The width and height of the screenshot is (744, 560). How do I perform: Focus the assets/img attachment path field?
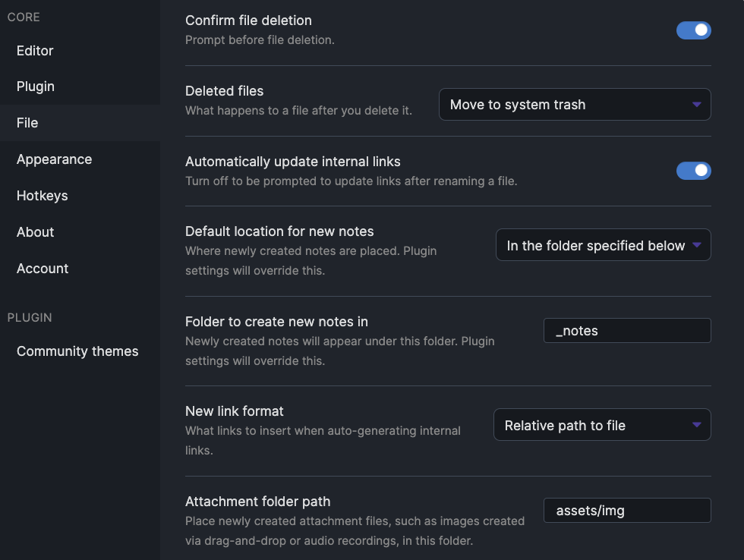[627, 511]
